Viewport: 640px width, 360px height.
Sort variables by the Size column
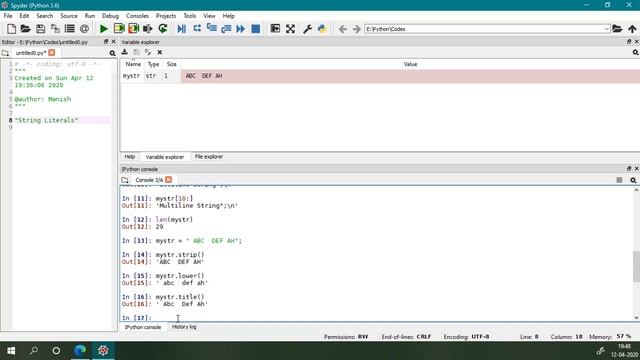click(x=171, y=64)
